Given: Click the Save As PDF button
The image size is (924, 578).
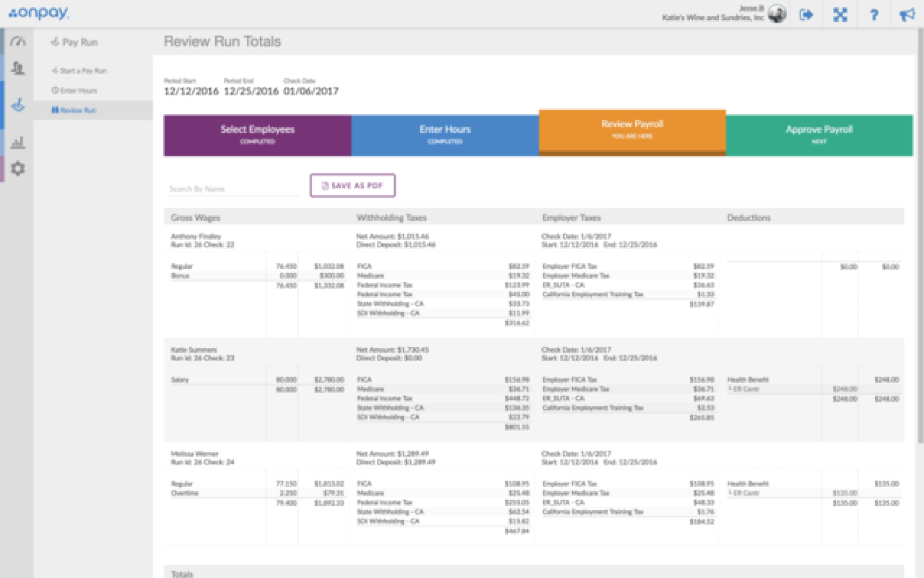Looking at the screenshot, I should tap(353, 185).
